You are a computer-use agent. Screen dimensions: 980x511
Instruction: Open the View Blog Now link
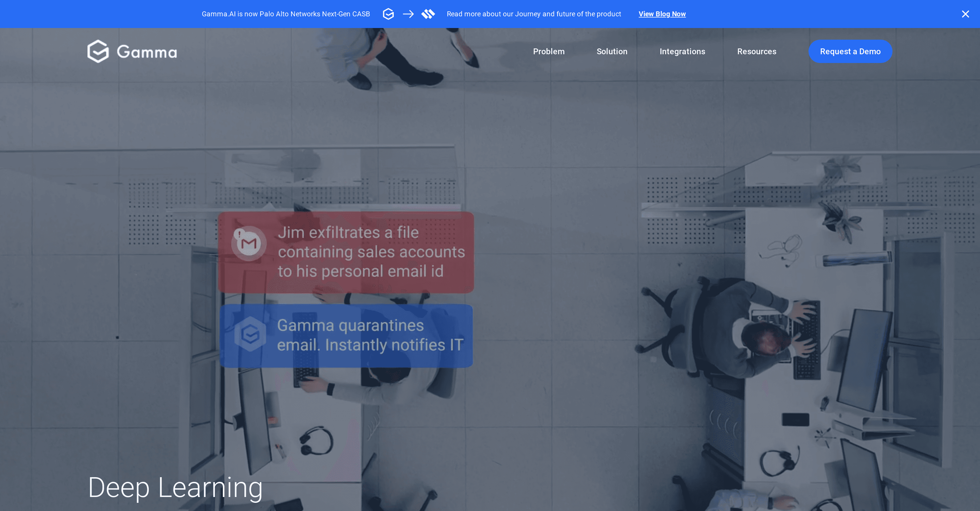tap(662, 14)
